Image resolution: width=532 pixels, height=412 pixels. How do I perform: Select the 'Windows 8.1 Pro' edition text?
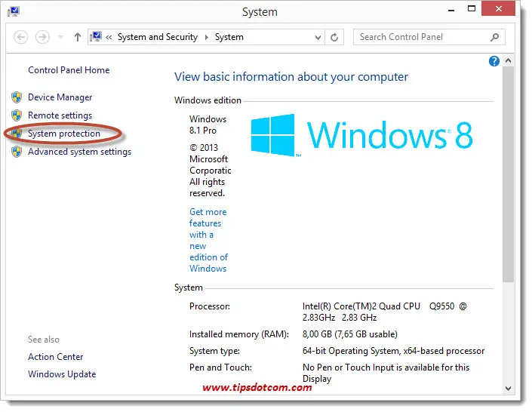208,125
